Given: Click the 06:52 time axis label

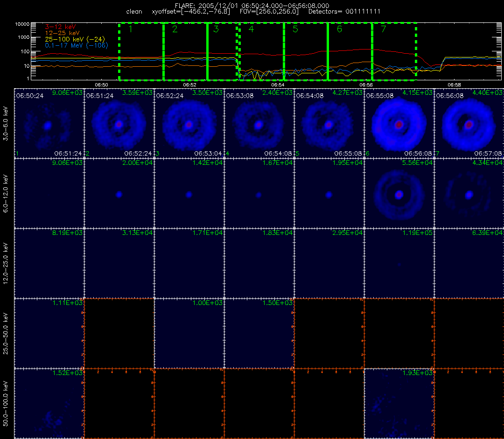Looking at the screenshot, I should click(x=189, y=85).
